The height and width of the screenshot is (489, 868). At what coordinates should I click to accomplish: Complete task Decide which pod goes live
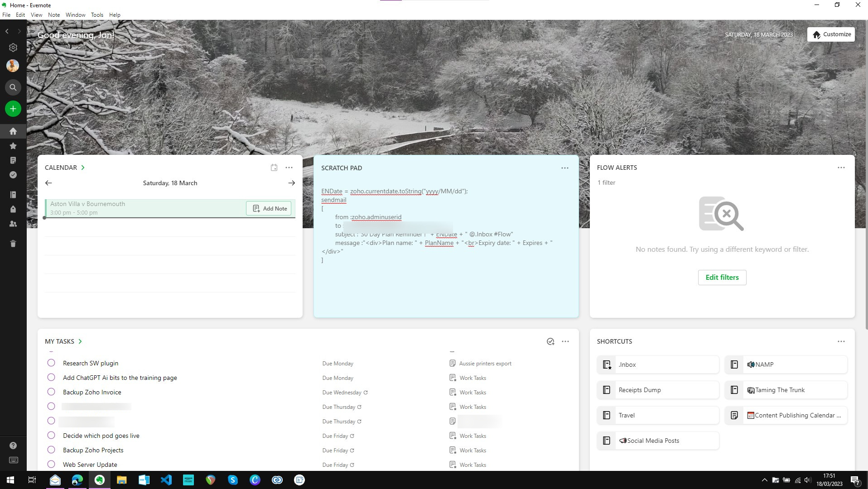pos(51,435)
